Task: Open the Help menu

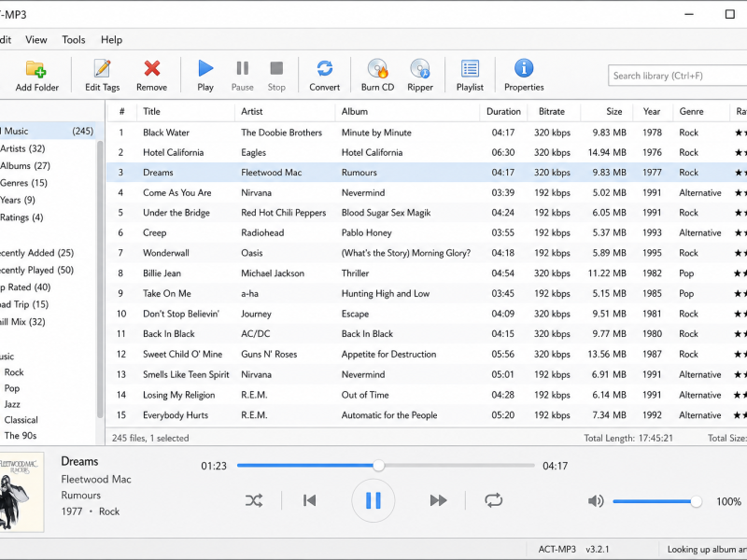Action: pos(111,39)
